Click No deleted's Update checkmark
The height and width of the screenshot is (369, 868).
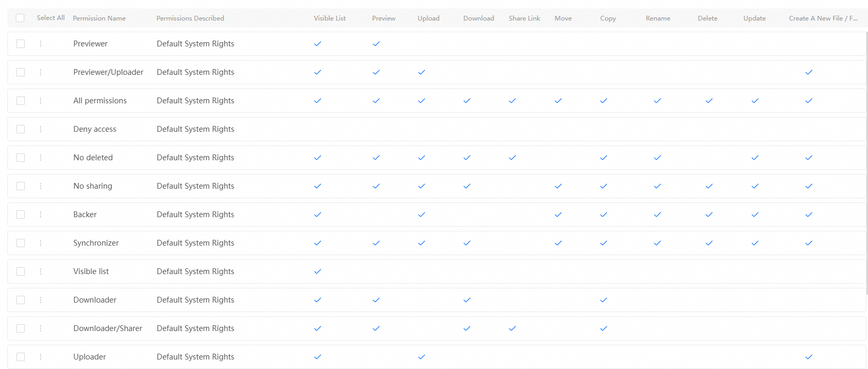point(755,158)
